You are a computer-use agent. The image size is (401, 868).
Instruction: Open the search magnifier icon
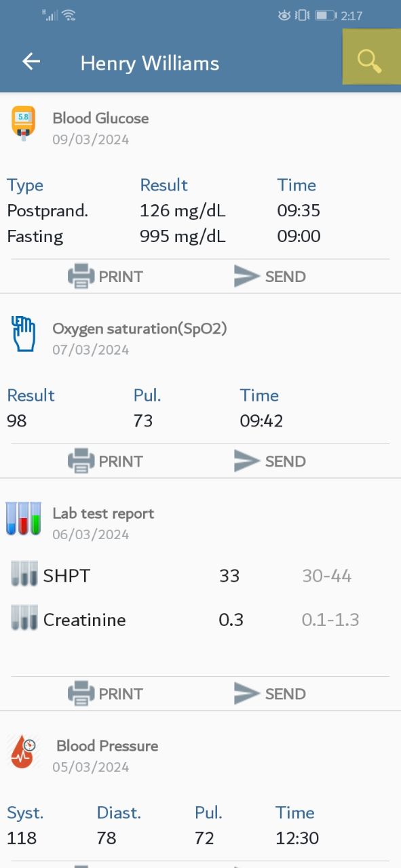pos(370,60)
